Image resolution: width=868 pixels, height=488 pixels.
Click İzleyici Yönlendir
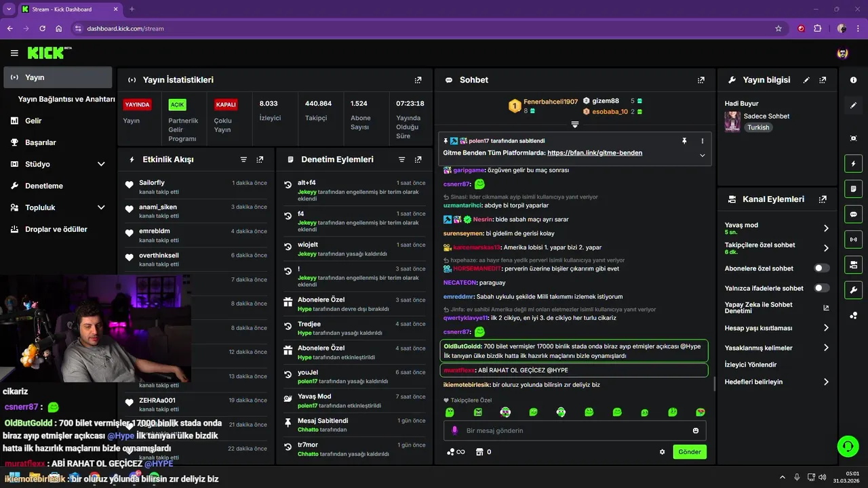(x=750, y=365)
